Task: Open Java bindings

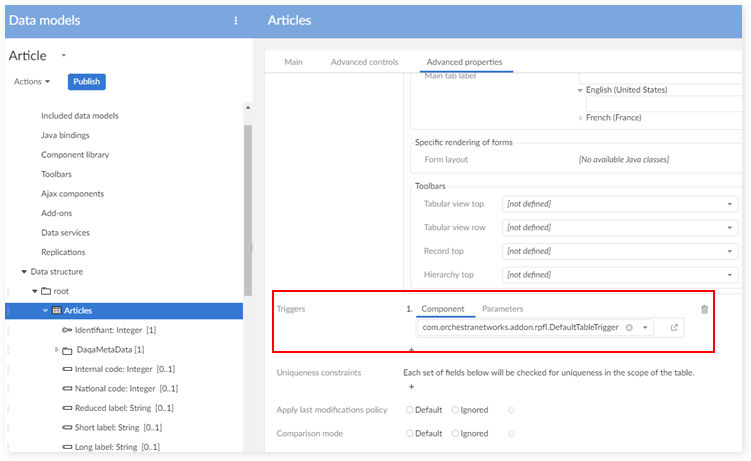Action: click(x=65, y=135)
